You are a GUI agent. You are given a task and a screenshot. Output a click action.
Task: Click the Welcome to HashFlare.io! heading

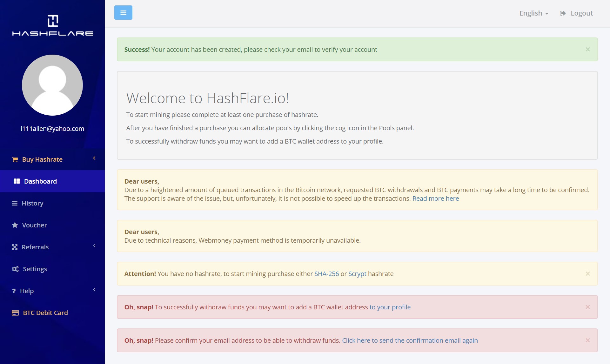[207, 98]
